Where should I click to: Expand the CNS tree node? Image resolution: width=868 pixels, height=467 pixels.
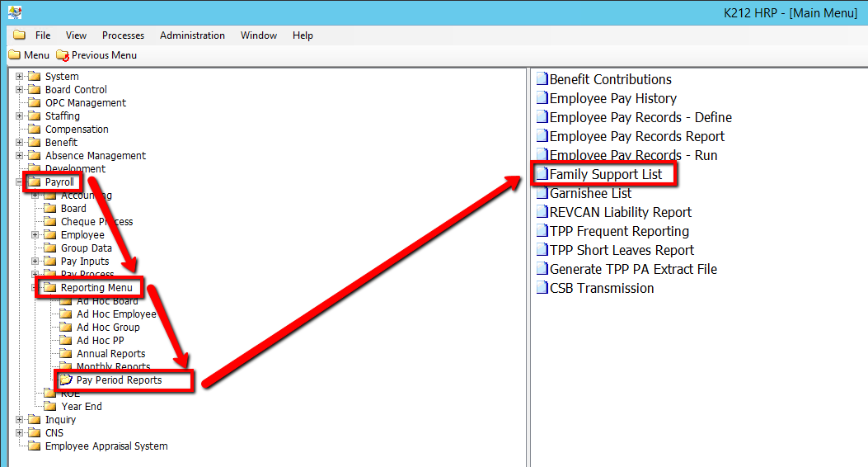[20, 433]
